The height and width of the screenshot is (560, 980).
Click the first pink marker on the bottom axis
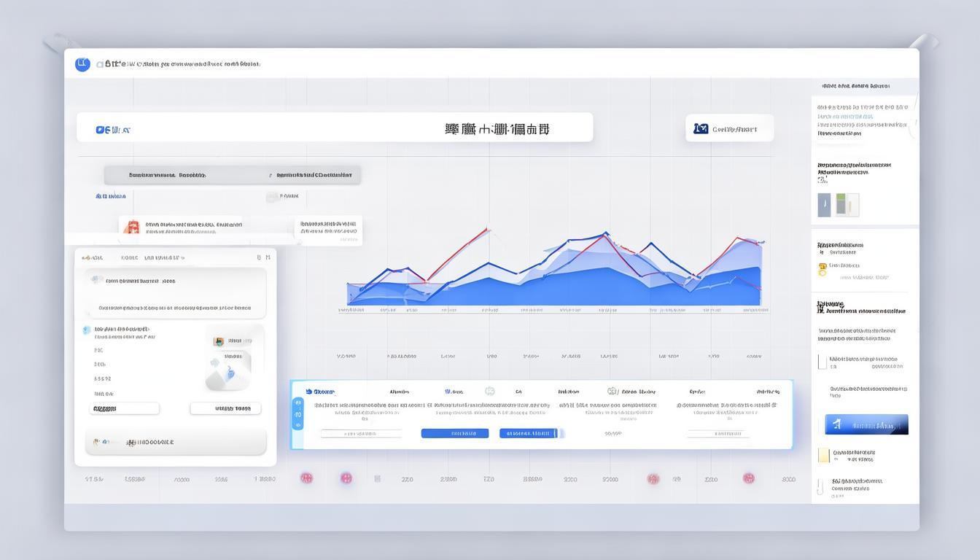coord(307,478)
